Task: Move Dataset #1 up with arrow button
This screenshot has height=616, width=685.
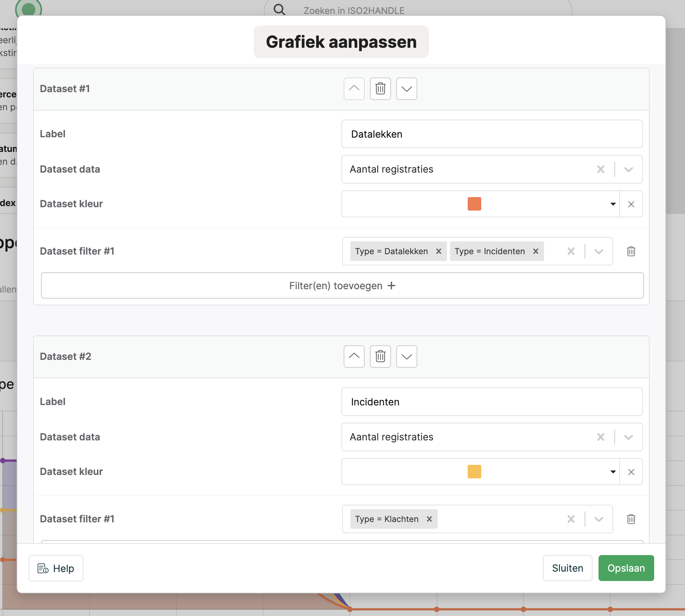Action: coord(354,89)
